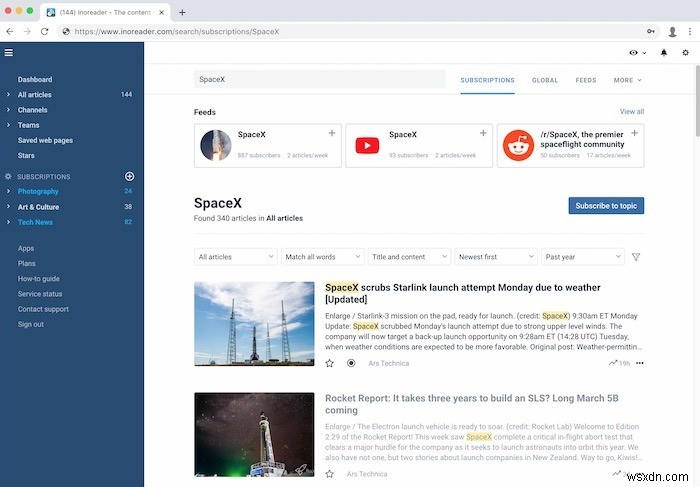Open a new browser tab
The height and width of the screenshot is (487, 700).
182,12
